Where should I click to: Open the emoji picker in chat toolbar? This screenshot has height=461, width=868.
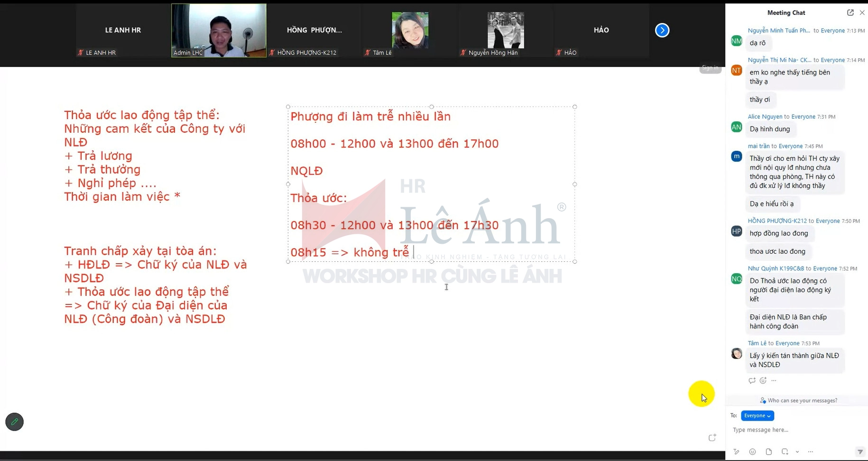(x=752, y=452)
